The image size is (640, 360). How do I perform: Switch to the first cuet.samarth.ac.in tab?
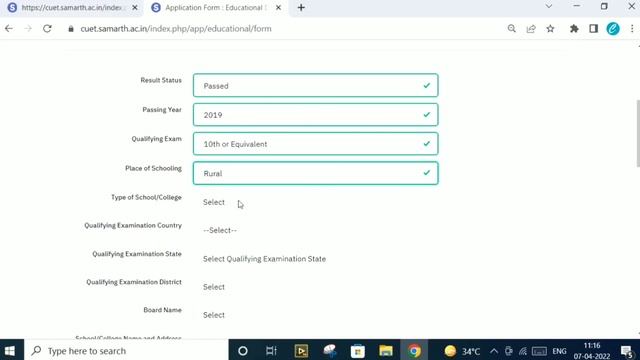71,8
